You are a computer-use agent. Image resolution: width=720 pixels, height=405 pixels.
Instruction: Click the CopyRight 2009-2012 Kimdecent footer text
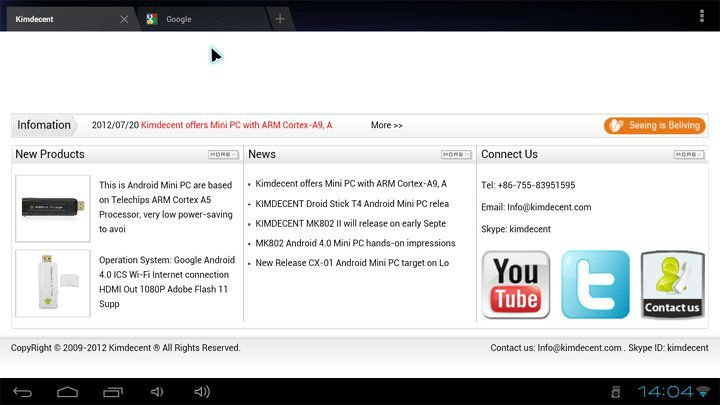coord(126,348)
